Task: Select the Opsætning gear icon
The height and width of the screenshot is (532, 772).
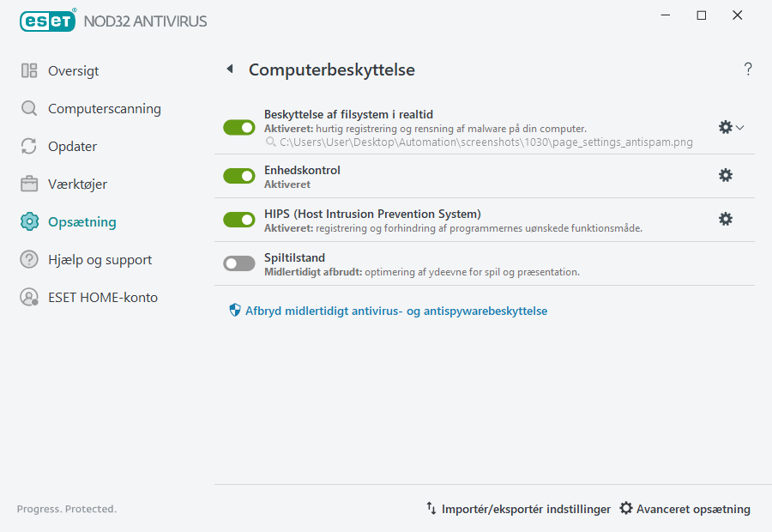Action: point(29,221)
